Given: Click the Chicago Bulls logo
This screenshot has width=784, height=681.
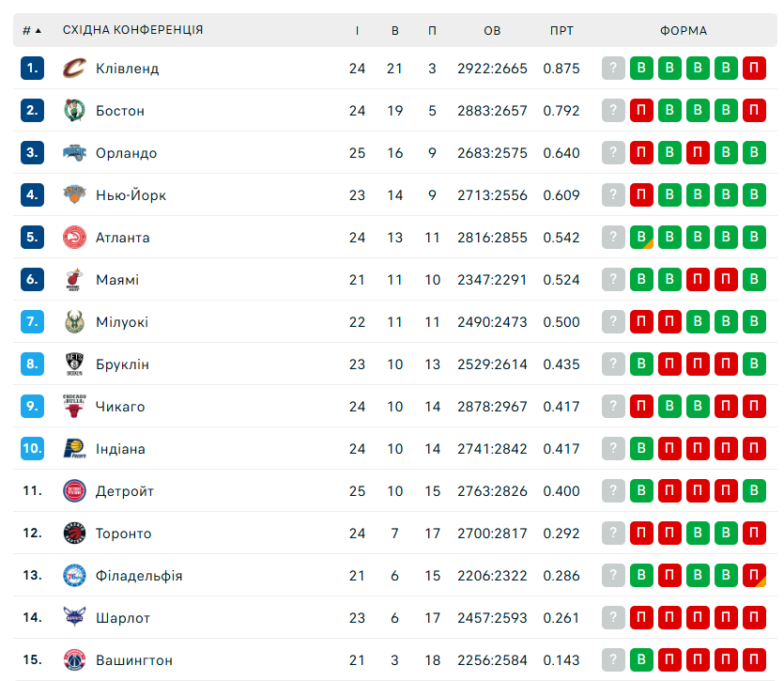Looking at the screenshot, I should [x=74, y=407].
